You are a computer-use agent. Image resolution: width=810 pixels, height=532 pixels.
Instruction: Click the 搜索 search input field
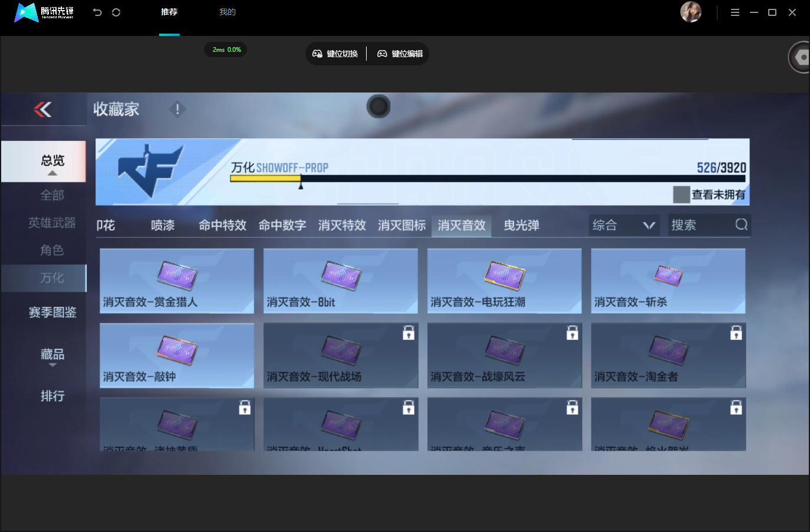click(x=709, y=225)
